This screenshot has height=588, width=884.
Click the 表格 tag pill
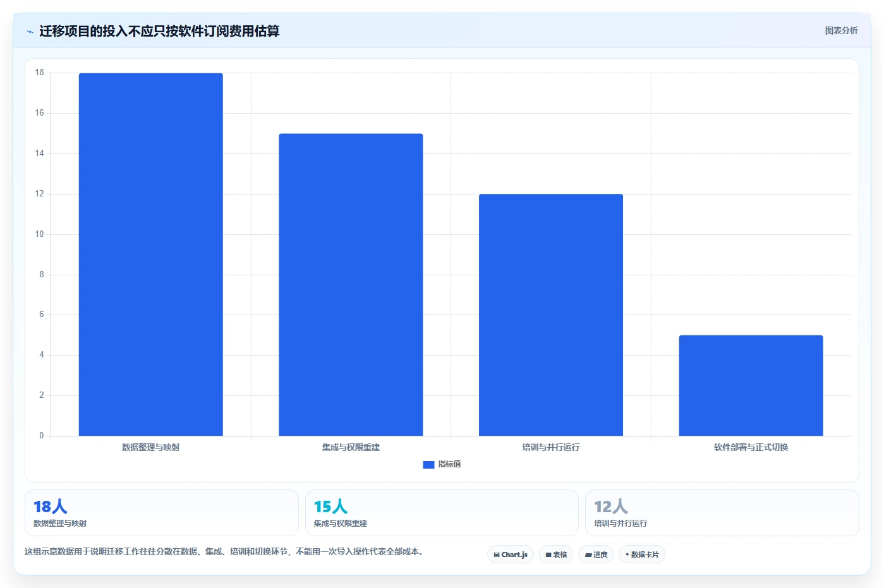click(x=556, y=555)
